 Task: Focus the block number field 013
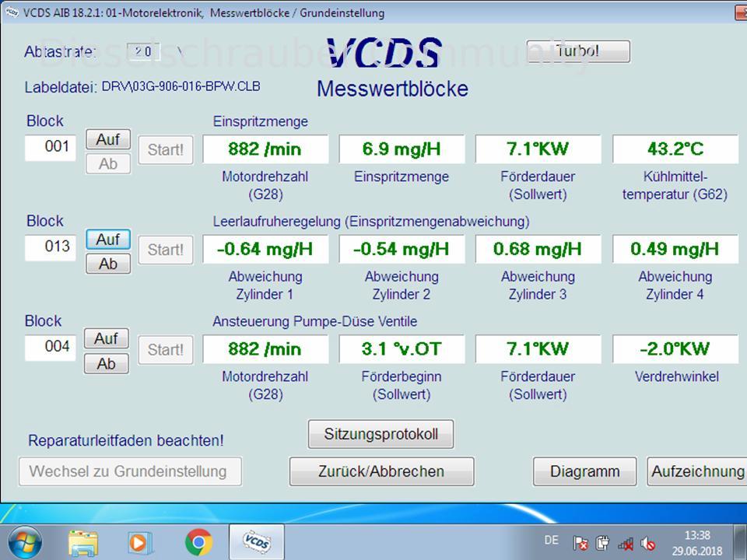(x=51, y=247)
